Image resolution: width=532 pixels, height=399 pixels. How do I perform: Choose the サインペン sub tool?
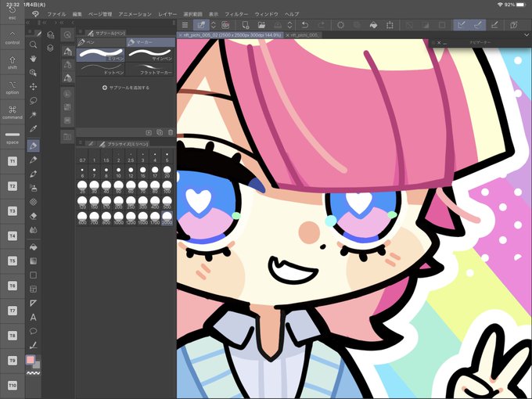150,55
